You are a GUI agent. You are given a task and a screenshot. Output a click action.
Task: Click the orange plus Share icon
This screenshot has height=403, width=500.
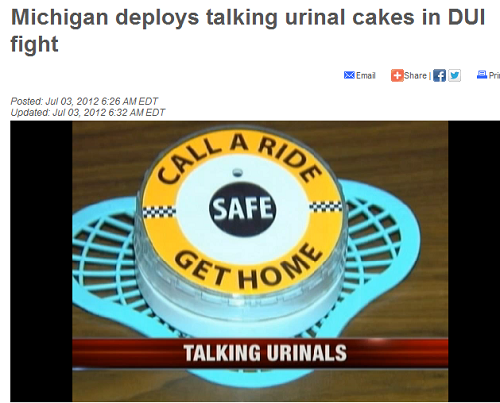pyautogui.click(x=397, y=76)
